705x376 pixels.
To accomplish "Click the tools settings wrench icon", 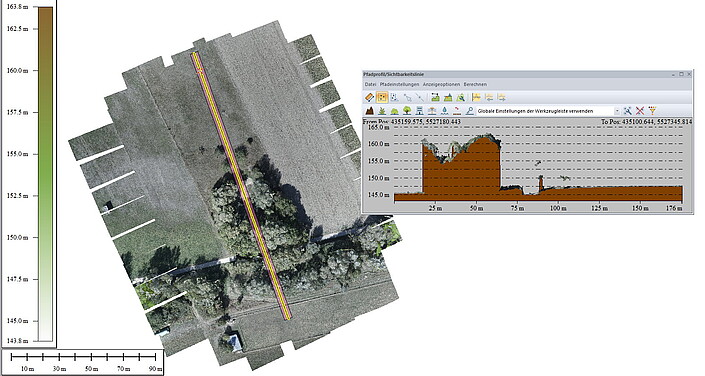I will point(628,111).
